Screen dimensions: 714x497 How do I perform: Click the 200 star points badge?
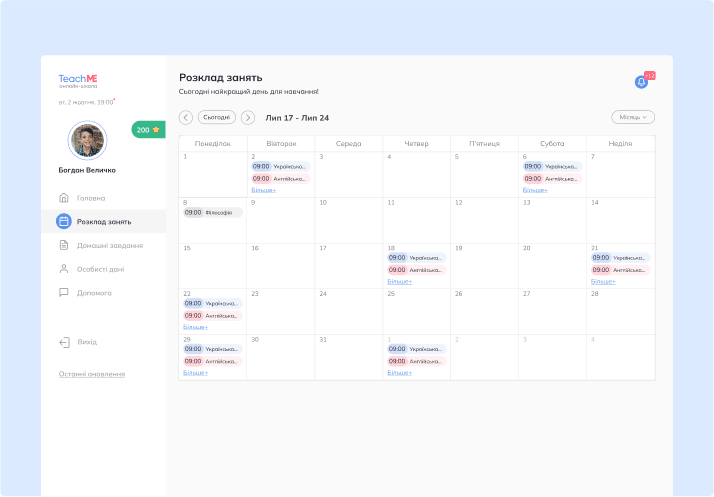coord(148,130)
